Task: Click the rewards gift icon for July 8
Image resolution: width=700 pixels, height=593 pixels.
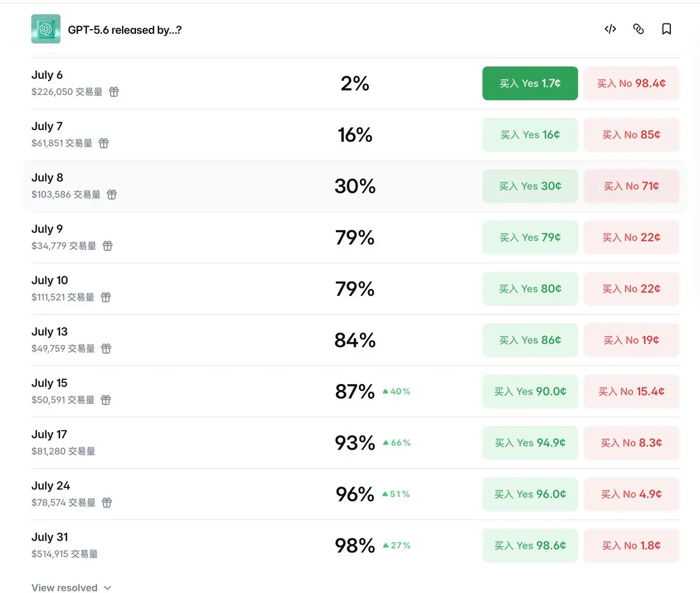Action: [x=111, y=194]
